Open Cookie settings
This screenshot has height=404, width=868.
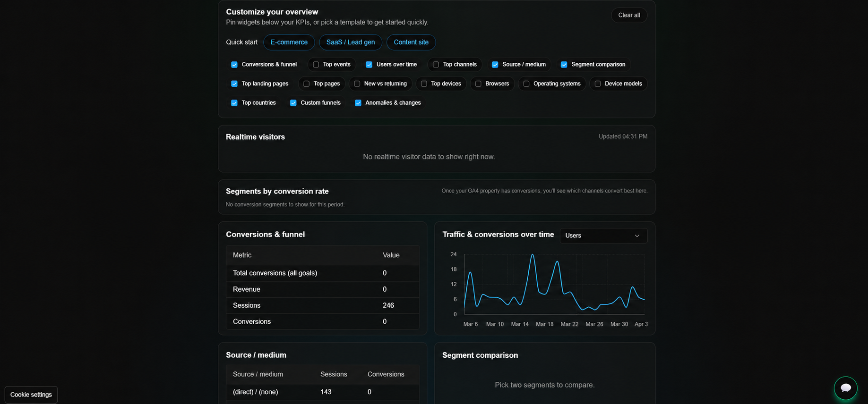31,395
